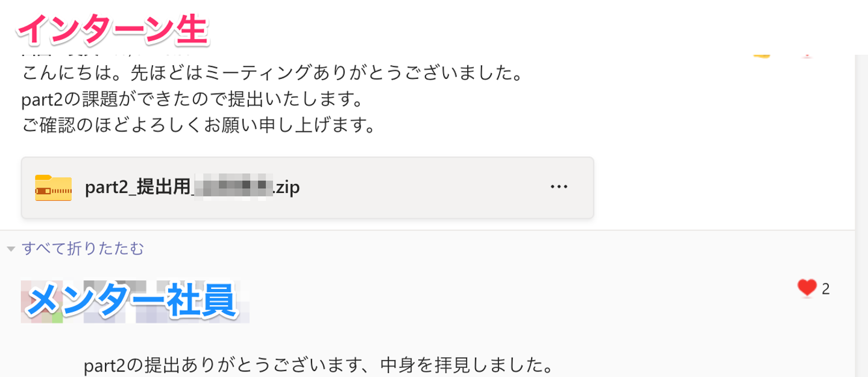
Task: Click the partially visible yellow reaction emoji
Action: [762, 56]
